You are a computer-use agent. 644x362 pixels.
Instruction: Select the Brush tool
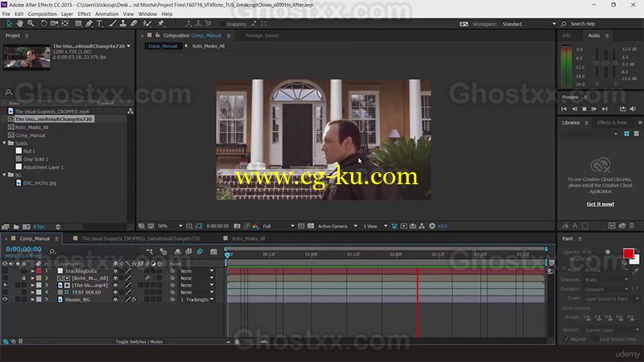coord(113,24)
